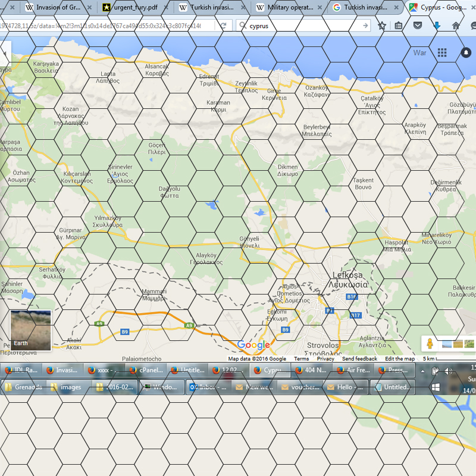Open 'Invasi...' Firefox taskbar window

point(62,370)
